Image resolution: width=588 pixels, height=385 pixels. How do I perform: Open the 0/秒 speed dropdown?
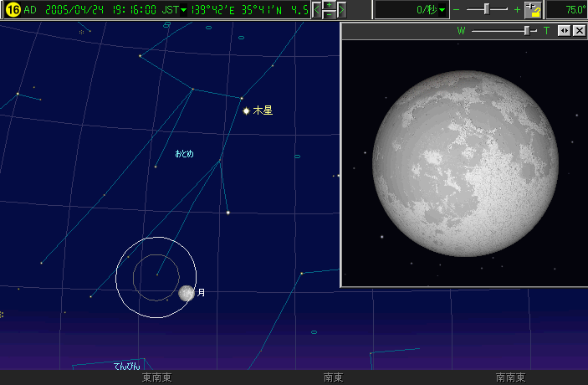click(442, 10)
